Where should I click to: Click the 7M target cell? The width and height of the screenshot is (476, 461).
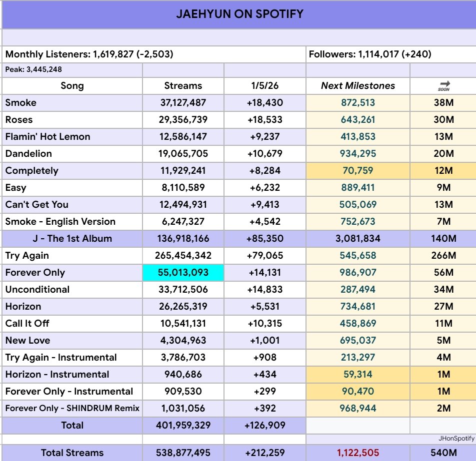443,222
